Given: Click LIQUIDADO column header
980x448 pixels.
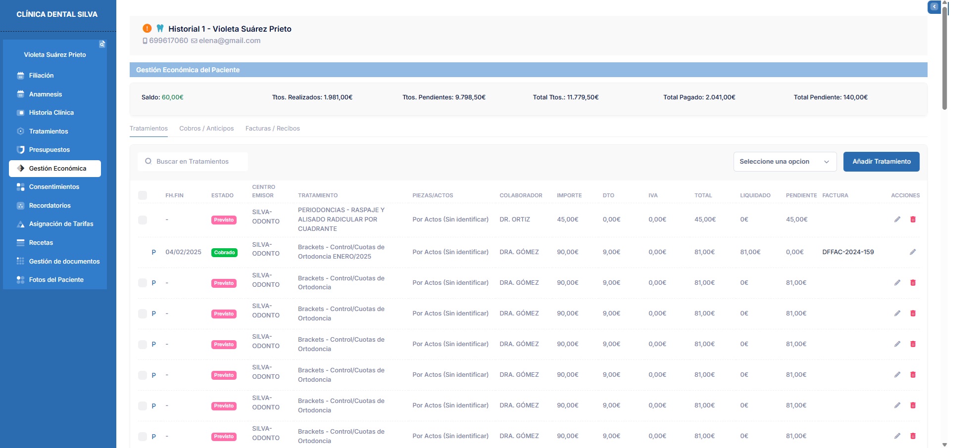Looking at the screenshot, I should (755, 196).
